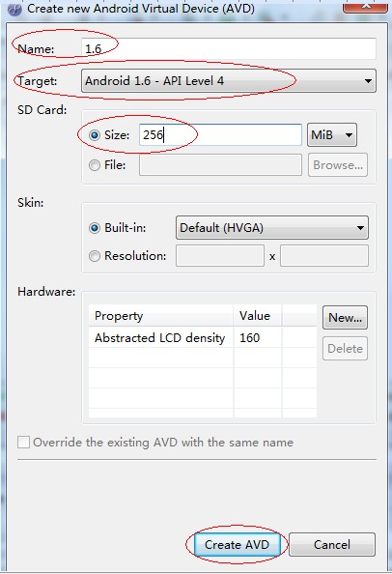Select the SD Card File radio button
Image resolution: width=392 pixels, height=574 pixels.
[x=95, y=165]
